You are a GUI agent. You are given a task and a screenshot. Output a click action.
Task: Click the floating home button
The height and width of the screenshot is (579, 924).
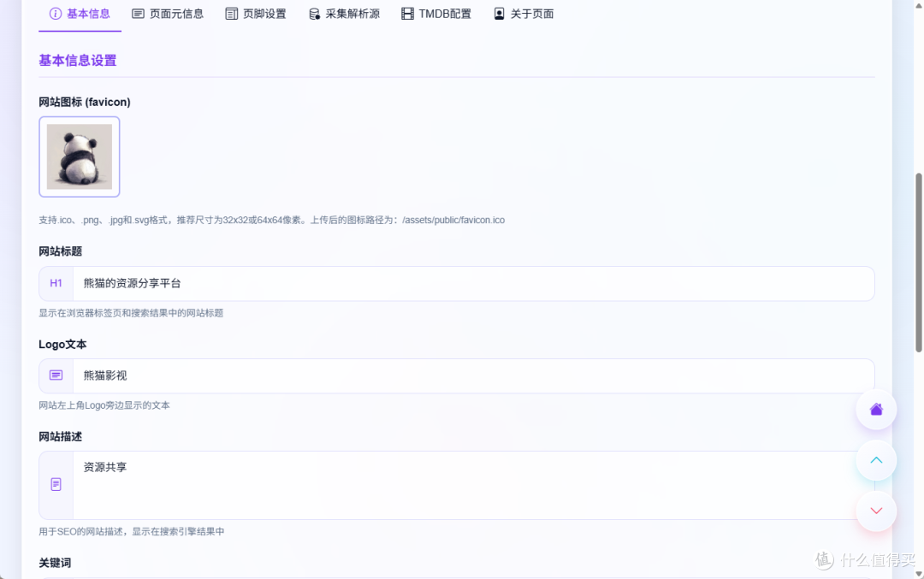tap(876, 410)
